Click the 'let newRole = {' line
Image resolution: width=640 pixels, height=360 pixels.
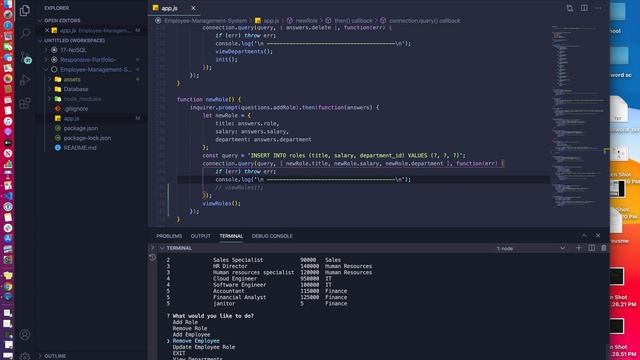point(227,116)
